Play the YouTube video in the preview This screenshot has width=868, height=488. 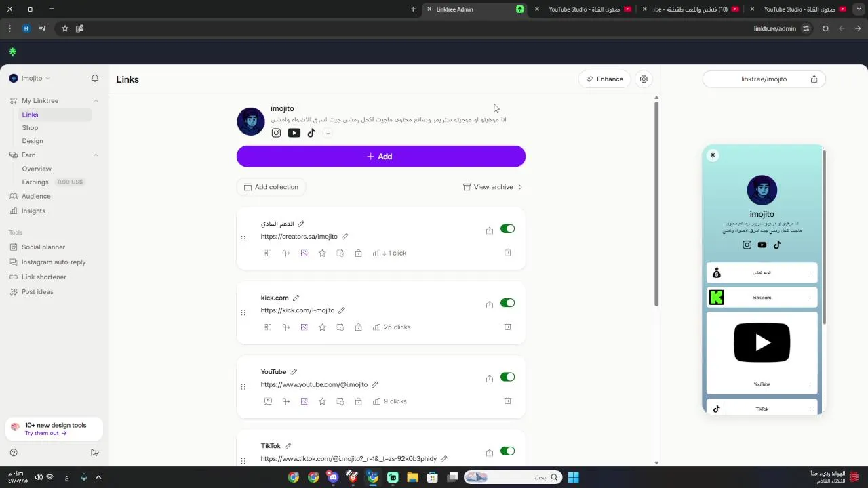tap(762, 342)
